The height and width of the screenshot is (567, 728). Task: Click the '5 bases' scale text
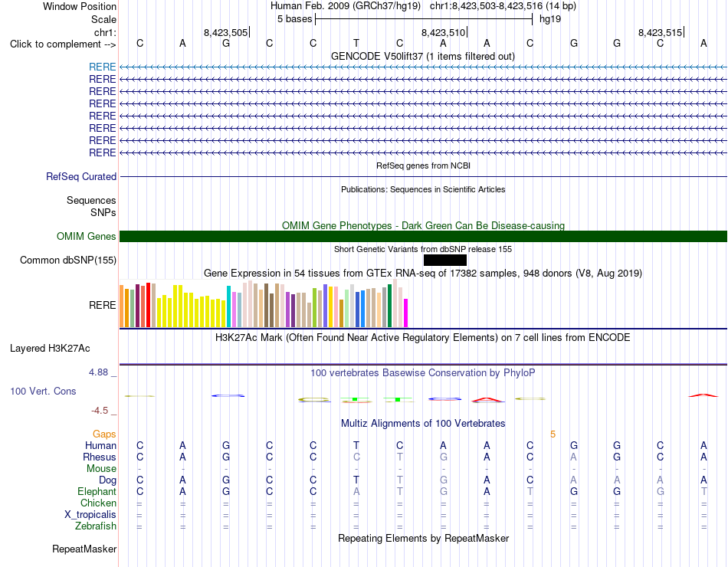tap(295, 19)
